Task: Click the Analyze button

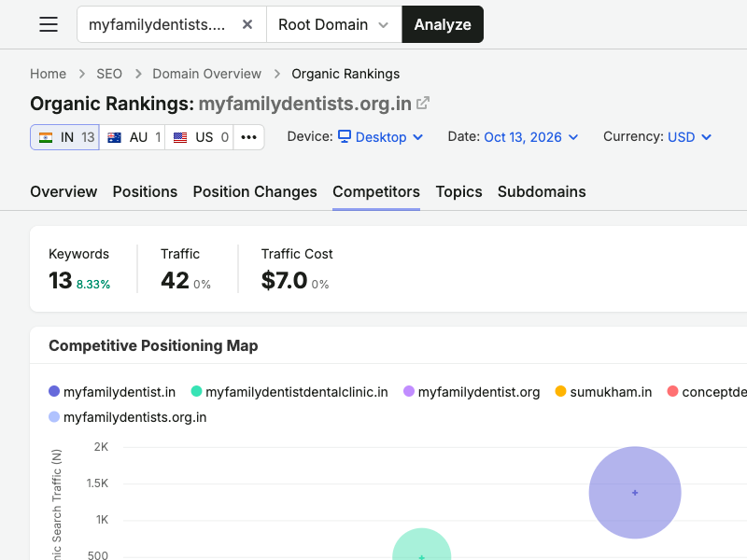Action: point(443,24)
